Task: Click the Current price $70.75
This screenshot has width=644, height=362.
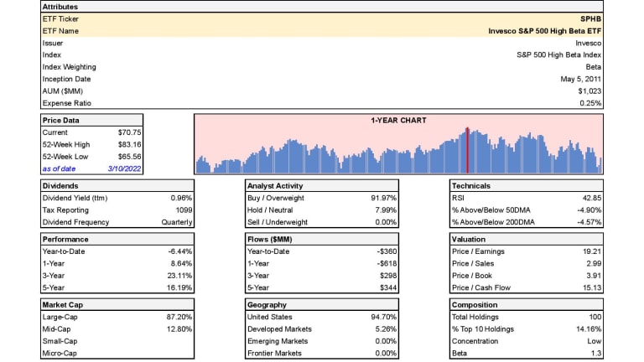Action: (129, 132)
